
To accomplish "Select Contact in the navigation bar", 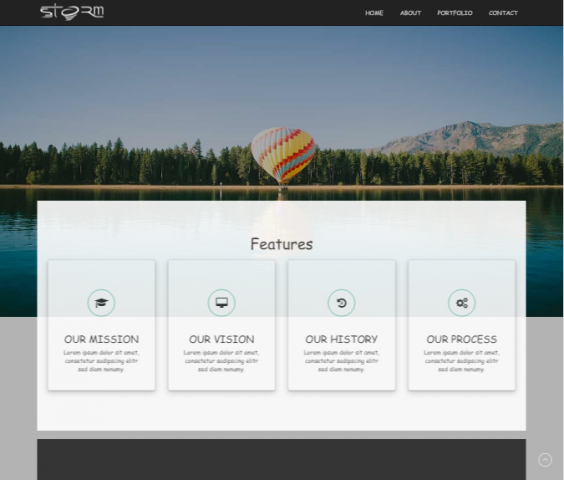I will (503, 13).
